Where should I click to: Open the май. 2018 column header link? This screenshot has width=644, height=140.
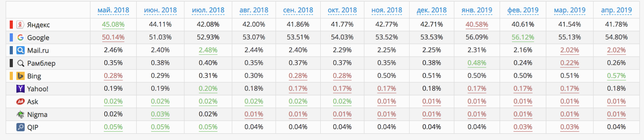click(113, 10)
